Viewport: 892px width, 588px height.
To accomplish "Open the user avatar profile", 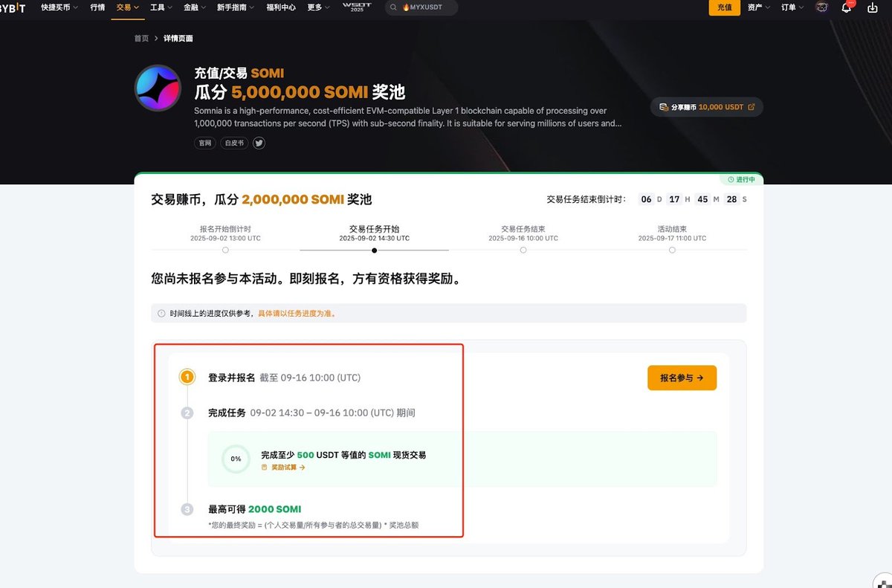I will (x=821, y=7).
